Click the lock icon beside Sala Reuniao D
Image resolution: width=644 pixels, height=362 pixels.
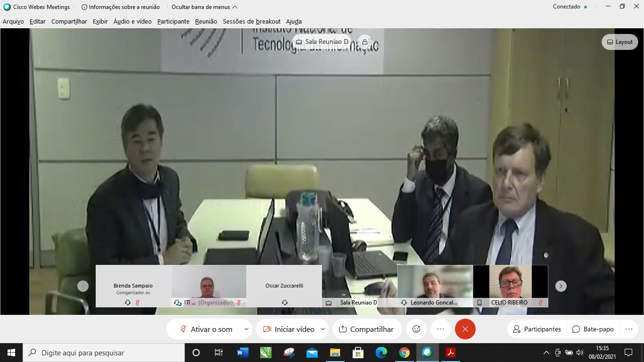pyautogui.click(x=364, y=41)
